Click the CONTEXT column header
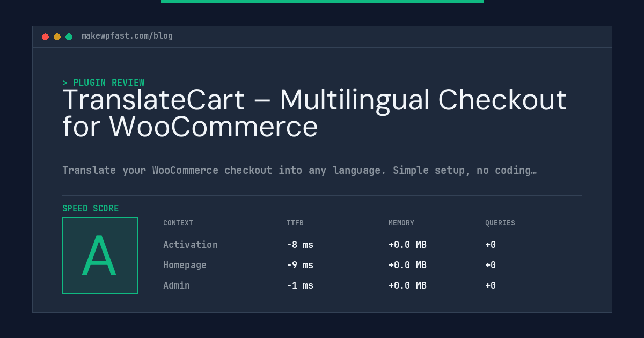Viewport: 644px width, 338px height. [x=178, y=223]
